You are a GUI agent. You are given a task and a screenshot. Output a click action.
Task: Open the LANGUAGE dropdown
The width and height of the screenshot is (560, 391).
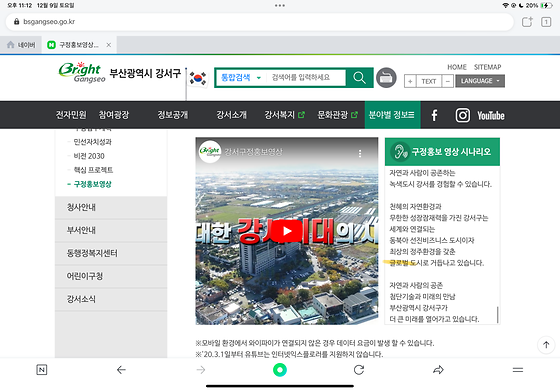[480, 81]
